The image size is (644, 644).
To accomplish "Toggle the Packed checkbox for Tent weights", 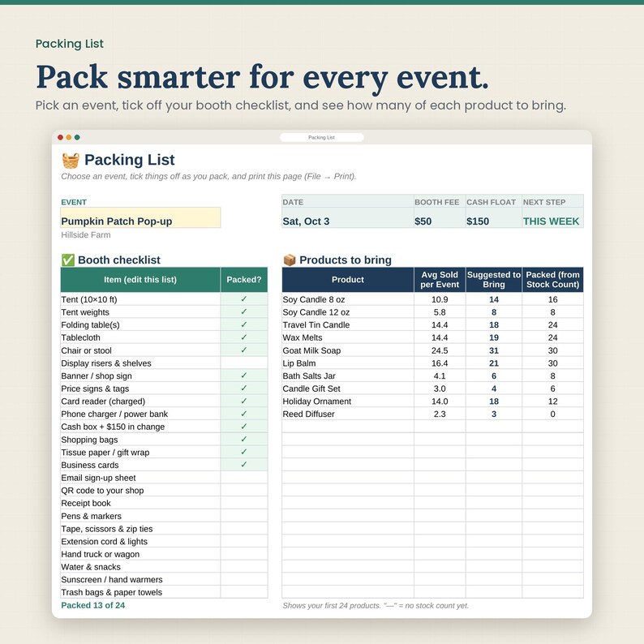I will (x=244, y=311).
